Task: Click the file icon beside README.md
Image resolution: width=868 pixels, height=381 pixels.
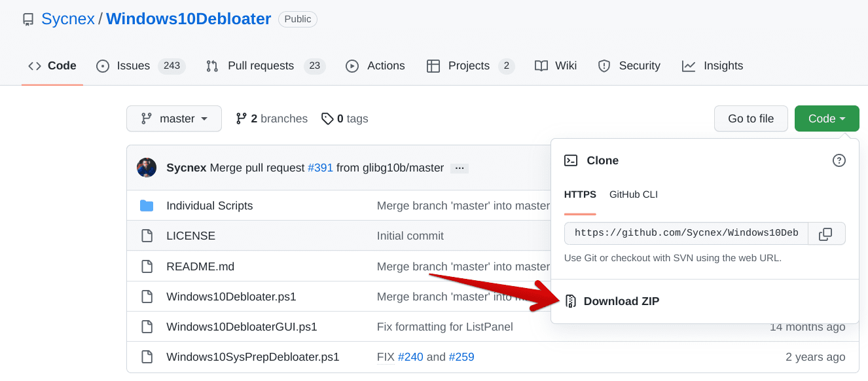Action: [x=147, y=266]
